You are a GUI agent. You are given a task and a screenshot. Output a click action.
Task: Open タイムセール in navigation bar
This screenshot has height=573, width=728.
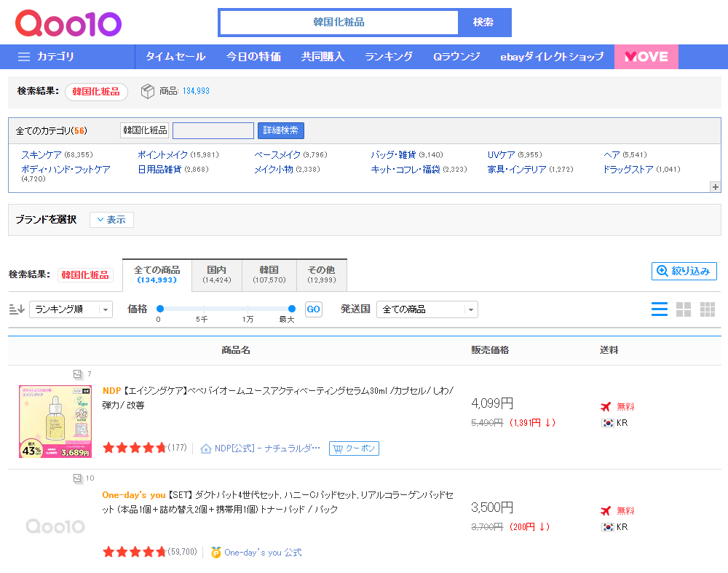pyautogui.click(x=175, y=57)
